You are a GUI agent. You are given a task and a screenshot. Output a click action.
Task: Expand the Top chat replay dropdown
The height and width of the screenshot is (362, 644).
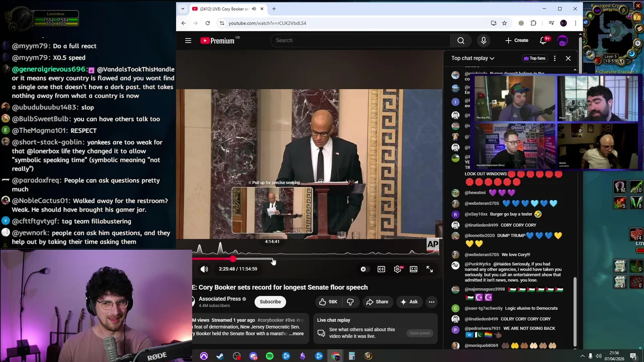tap(473, 58)
